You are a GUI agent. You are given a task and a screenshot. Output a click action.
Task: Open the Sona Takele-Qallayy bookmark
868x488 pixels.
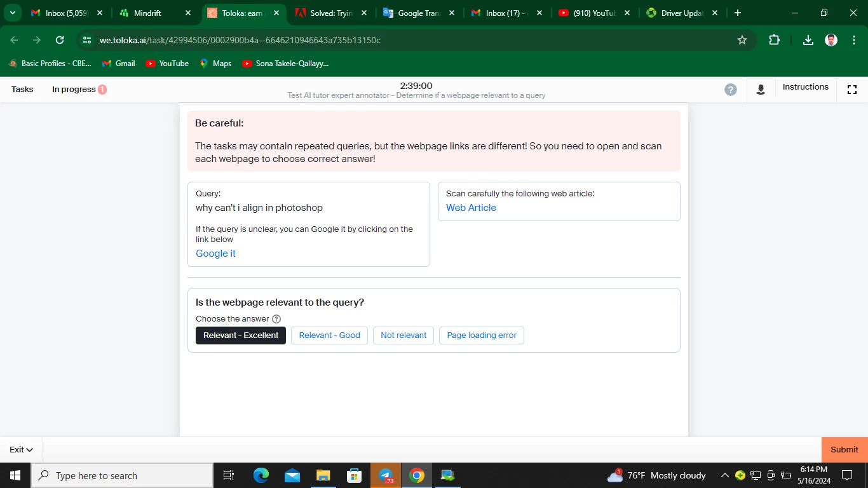286,64
